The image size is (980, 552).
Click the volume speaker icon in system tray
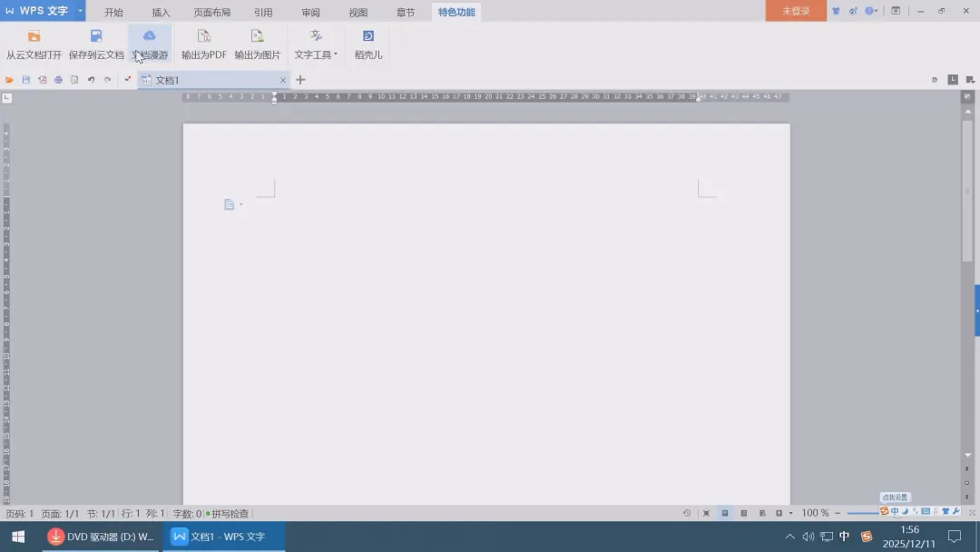click(808, 537)
